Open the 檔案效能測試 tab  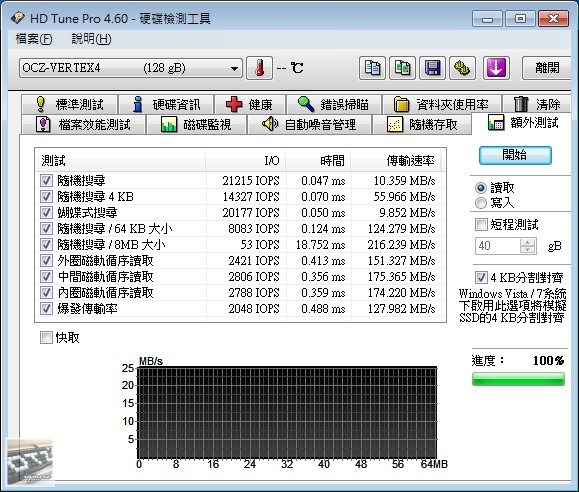pyautogui.click(x=83, y=124)
